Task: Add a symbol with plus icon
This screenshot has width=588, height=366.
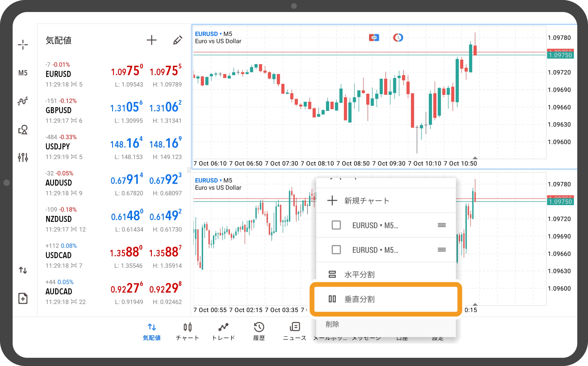Action: tap(152, 40)
